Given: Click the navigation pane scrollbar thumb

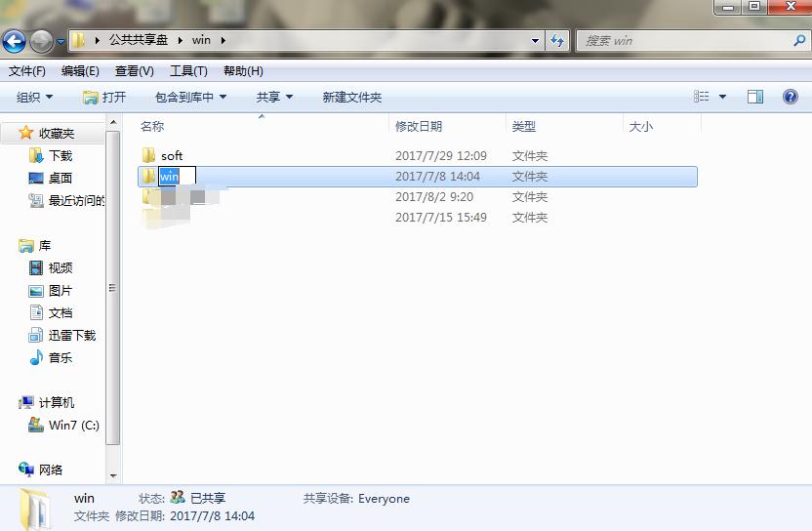Looking at the screenshot, I should 113,288.
